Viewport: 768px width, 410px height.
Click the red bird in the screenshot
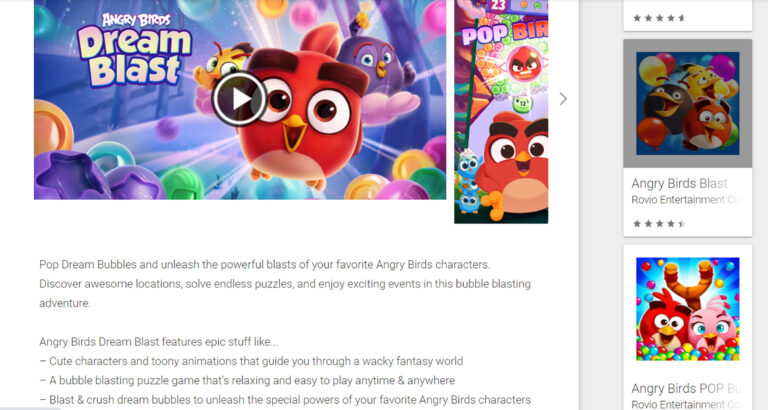tap(512, 164)
